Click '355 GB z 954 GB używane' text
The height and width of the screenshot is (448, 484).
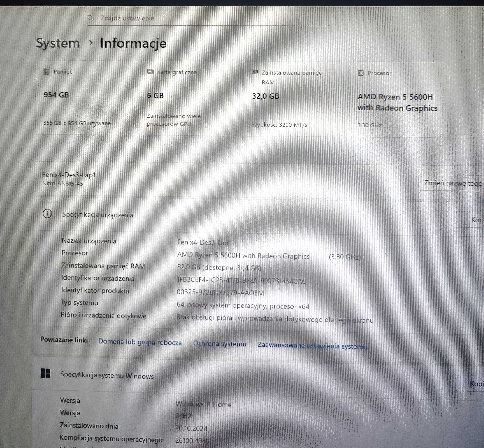(77, 123)
